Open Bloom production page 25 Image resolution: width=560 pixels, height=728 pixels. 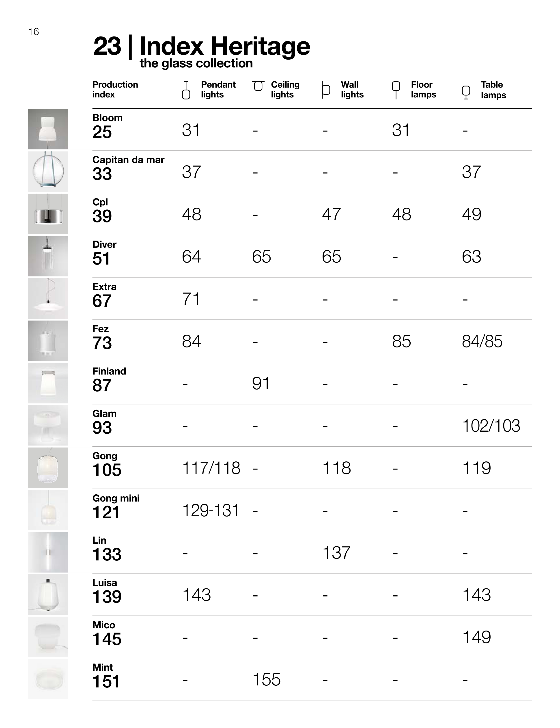[x=102, y=132]
